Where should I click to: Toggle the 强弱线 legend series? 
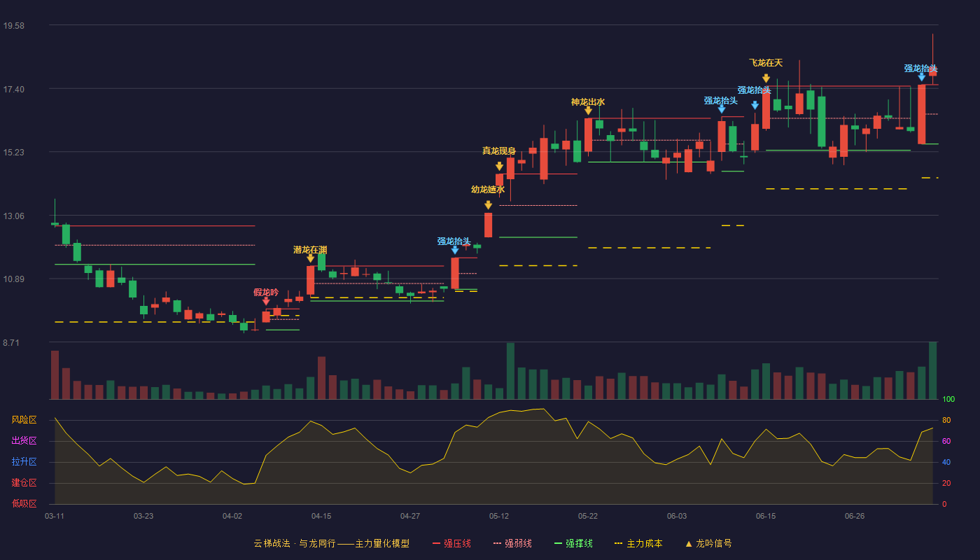tap(512, 543)
